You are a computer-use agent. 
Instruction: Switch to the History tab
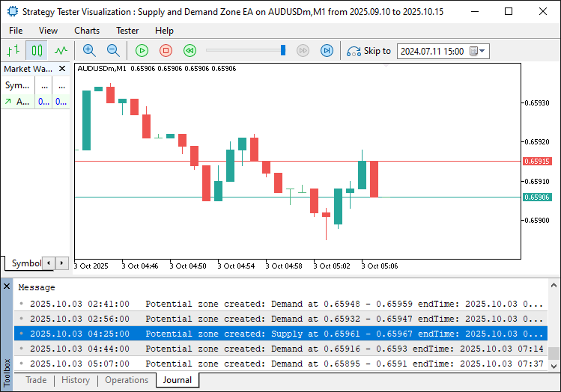click(x=76, y=380)
